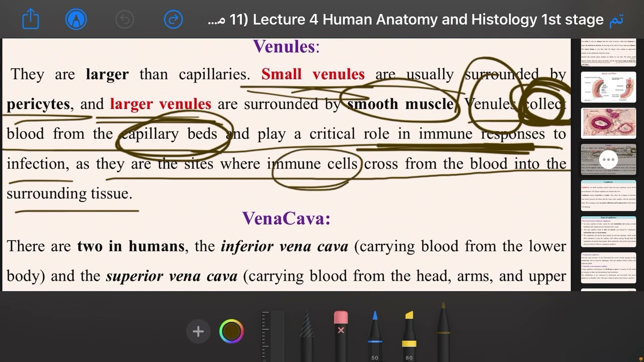644x362 pixels.
Task: Click the redo arrow icon
Action: pyautogui.click(x=173, y=20)
